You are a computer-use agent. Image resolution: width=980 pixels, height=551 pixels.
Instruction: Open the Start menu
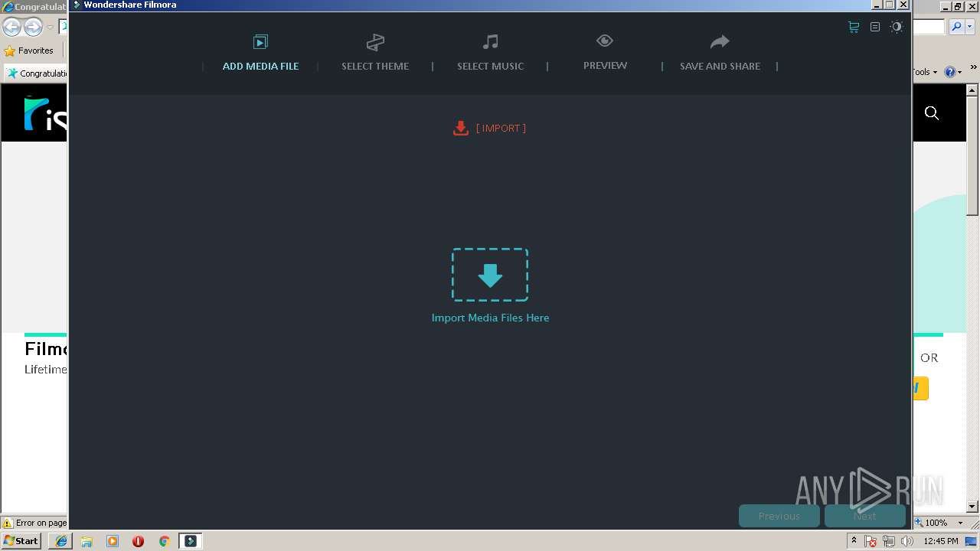pyautogui.click(x=21, y=540)
